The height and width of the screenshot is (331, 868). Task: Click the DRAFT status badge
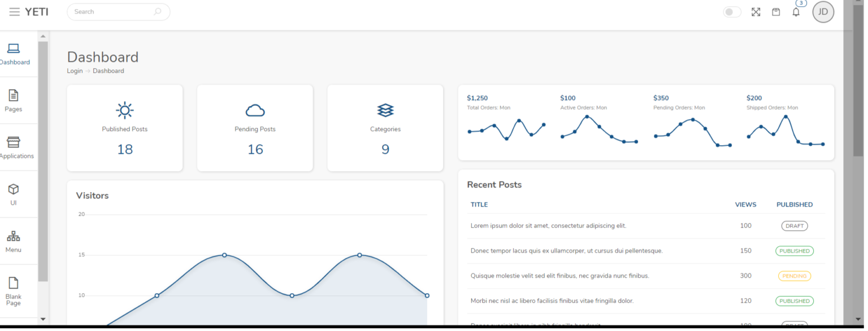tap(794, 225)
